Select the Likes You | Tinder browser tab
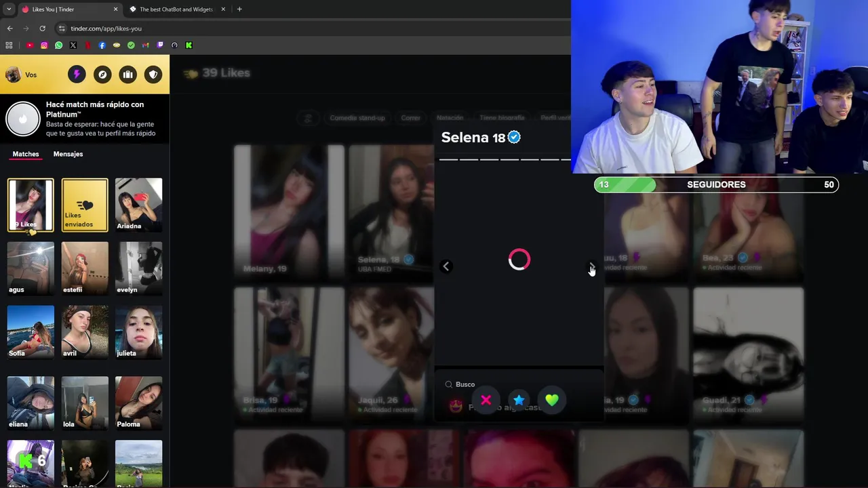The height and width of the screenshot is (488, 868). 69,9
